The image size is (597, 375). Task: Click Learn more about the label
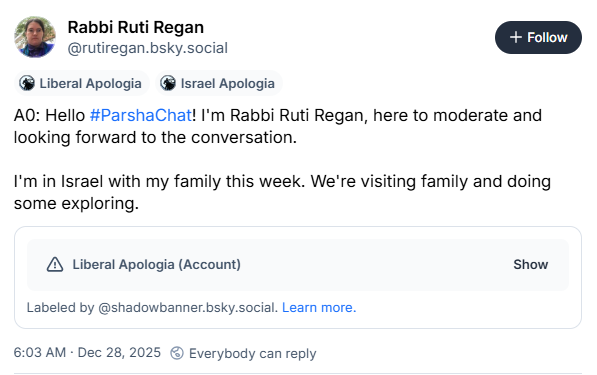point(319,308)
